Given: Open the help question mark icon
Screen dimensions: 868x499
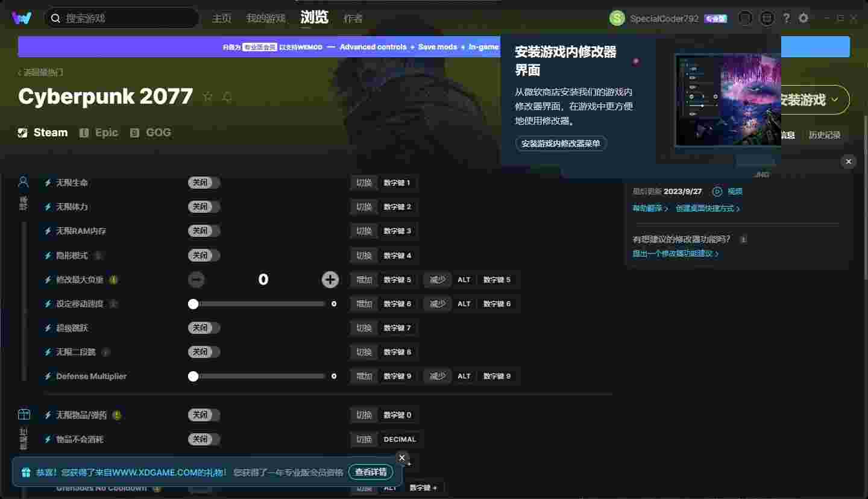Looking at the screenshot, I should coord(786,19).
